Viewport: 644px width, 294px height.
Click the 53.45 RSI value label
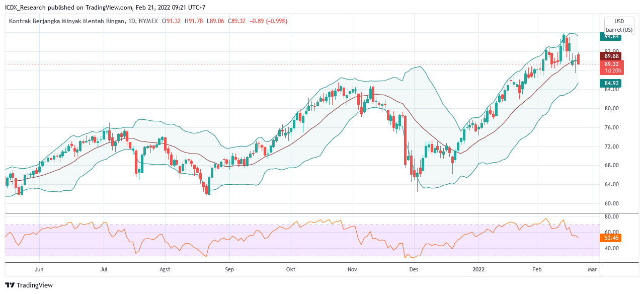tap(611, 238)
